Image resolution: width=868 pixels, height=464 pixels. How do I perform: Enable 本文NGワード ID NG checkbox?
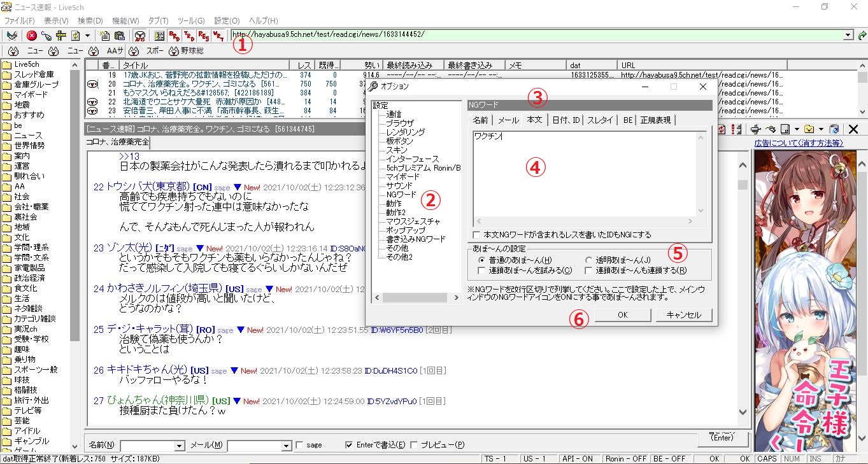[476, 235]
